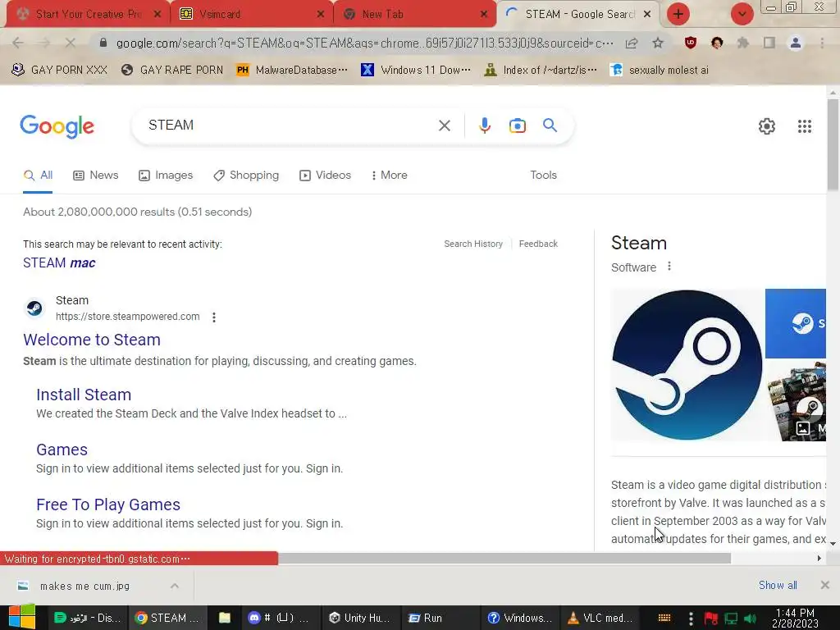Select the Shopping search filter
This screenshot has width=840, height=630.
246,176
